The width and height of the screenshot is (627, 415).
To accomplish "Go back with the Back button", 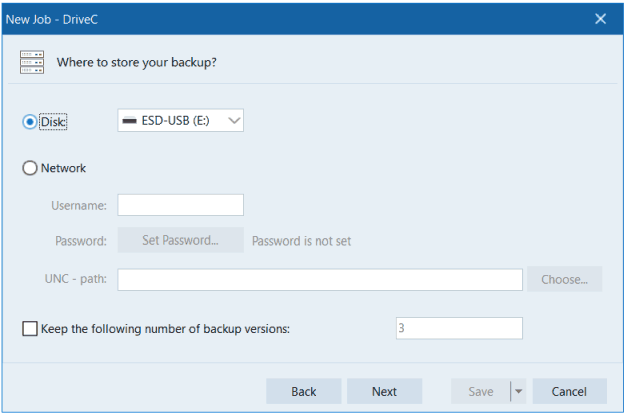I will coord(304,391).
